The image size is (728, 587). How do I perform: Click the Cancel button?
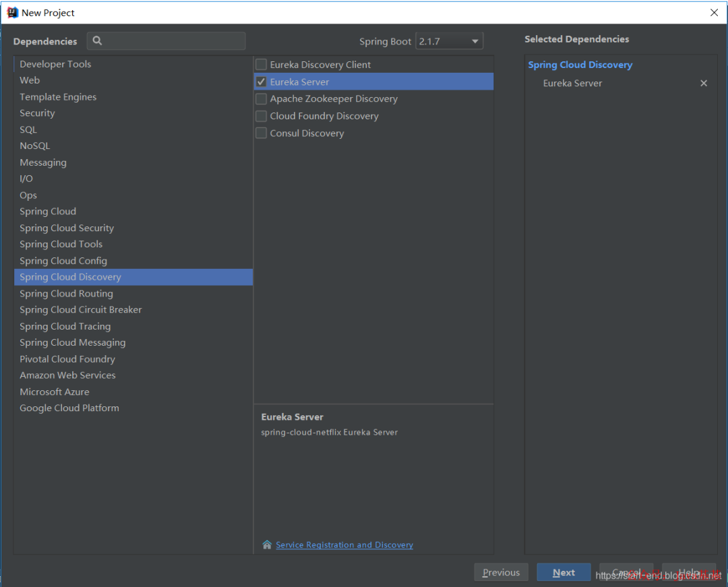626,572
